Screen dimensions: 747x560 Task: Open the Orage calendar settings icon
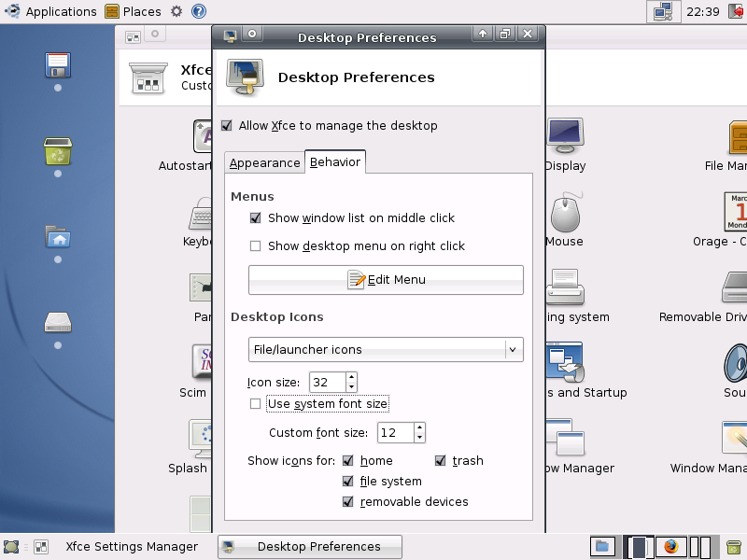pos(736,215)
